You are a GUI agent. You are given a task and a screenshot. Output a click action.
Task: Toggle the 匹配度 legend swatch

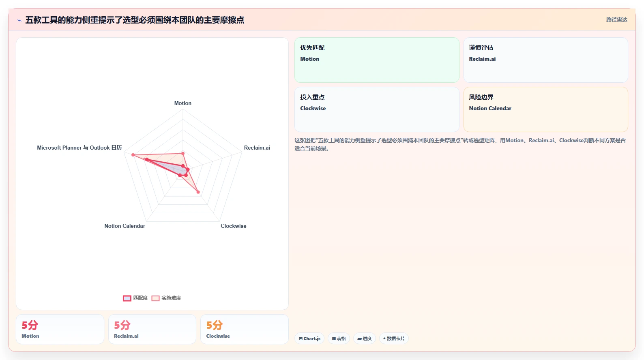click(127, 298)
